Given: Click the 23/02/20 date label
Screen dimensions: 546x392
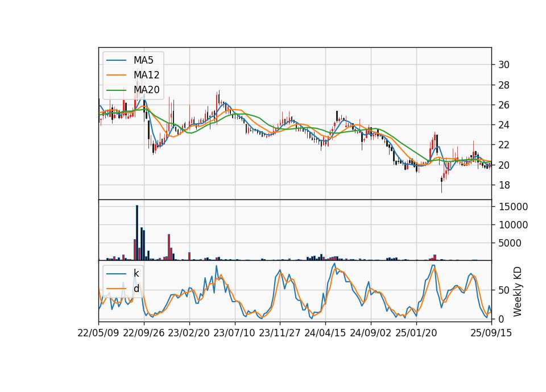Looking at the screenshot, I should click(x=189, y=333).
